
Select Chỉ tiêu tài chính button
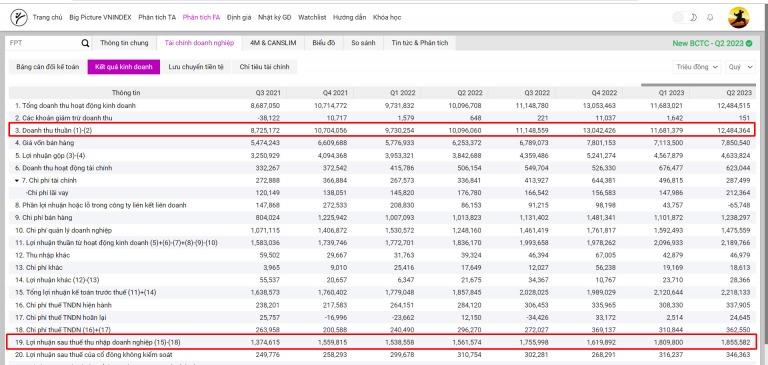click(x=264, y=67)
